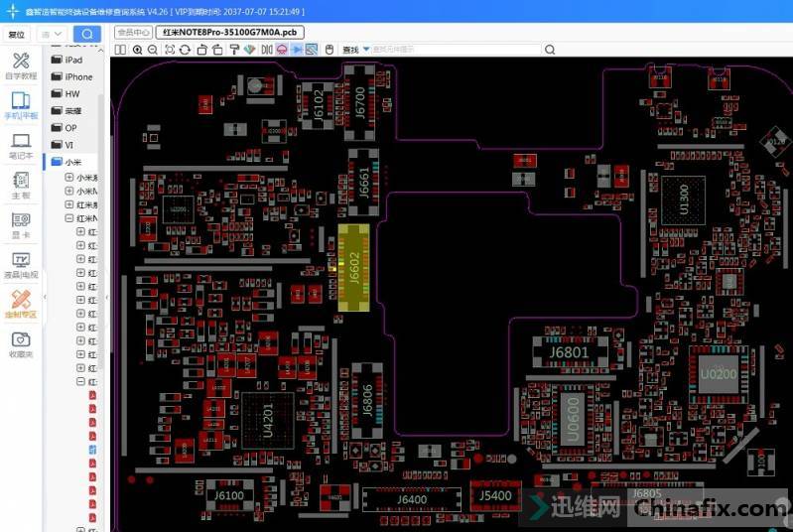793x532 pixels.
Task: Open the 笔记本 laptop section in sidebar
Action: click(21, 146)
